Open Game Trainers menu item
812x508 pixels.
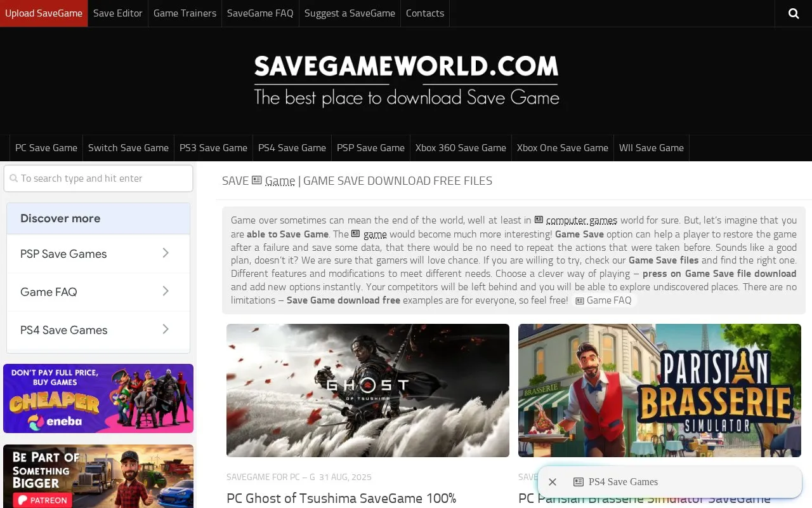(x=185, y=13)
